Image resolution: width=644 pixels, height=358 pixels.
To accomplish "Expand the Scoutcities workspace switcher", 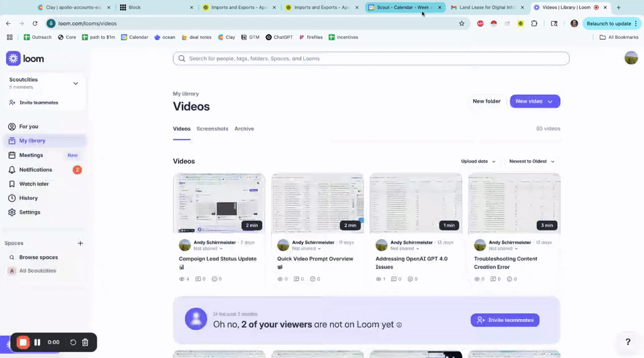I will 75,83.
